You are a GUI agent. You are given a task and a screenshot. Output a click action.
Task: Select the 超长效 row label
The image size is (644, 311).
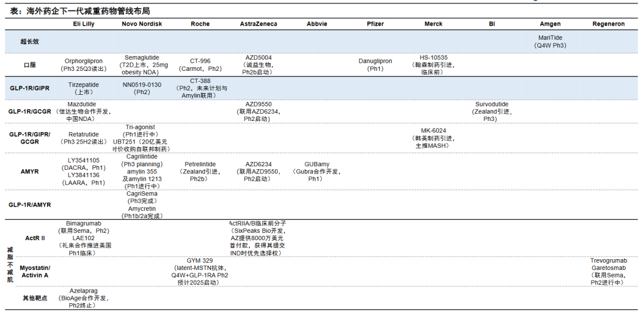[x=30, y=42]
